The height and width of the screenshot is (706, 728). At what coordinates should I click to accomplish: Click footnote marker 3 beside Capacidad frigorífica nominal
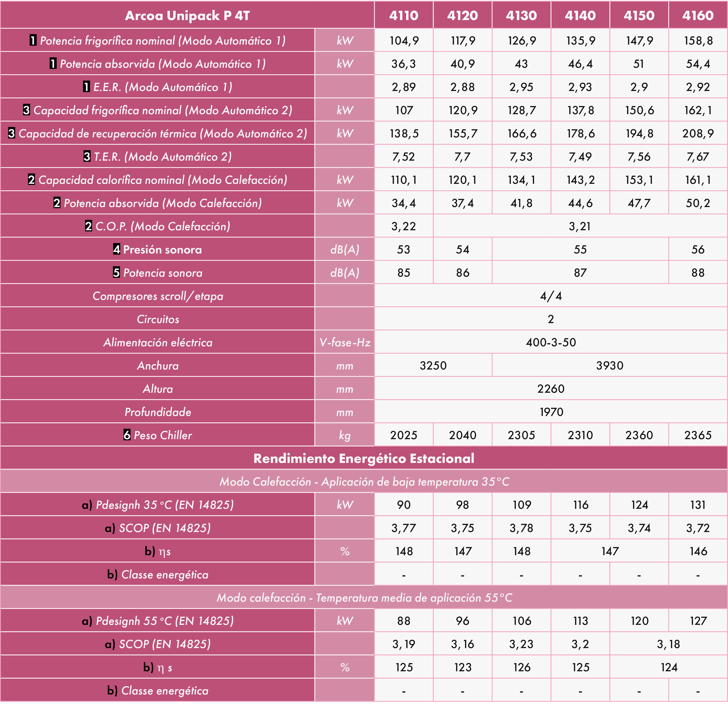click(26, 110)
